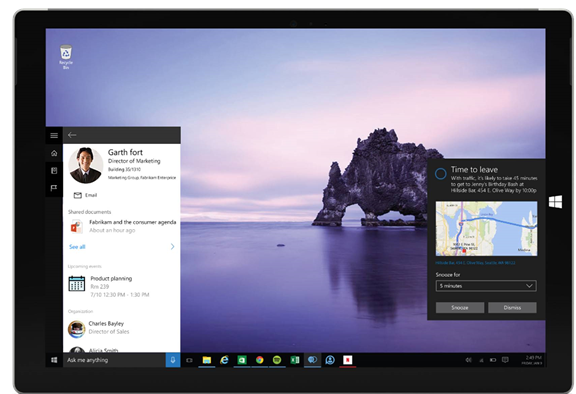Open the Snooze for 5 minutes dropdown
Image resolution: width=576 pixels, height=394 pixels.
(486, 286)
